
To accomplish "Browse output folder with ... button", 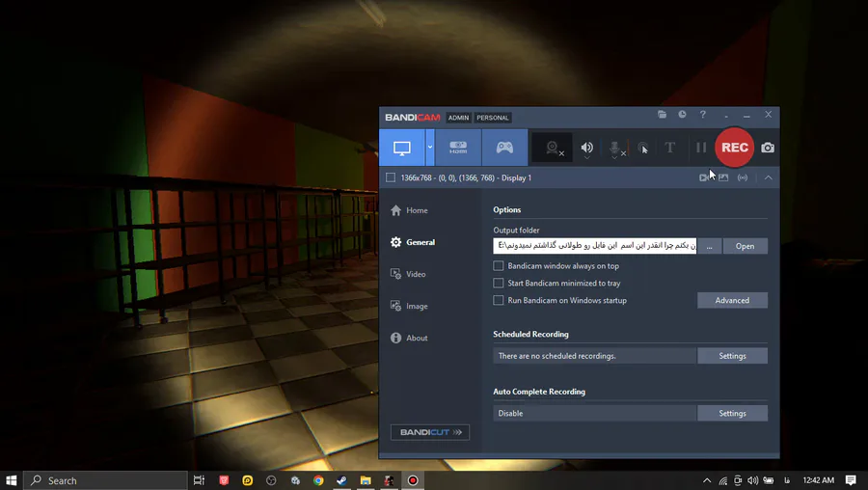I will click(x=709, y=246).
